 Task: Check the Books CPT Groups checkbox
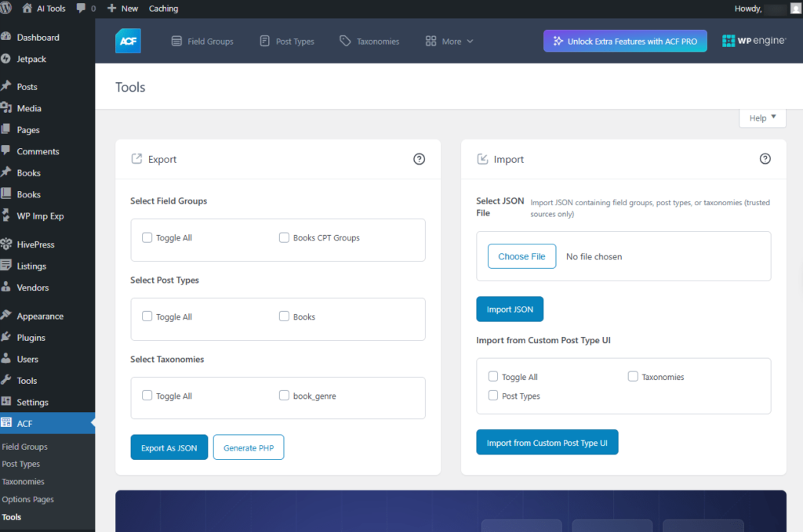(x=284, y=237)
